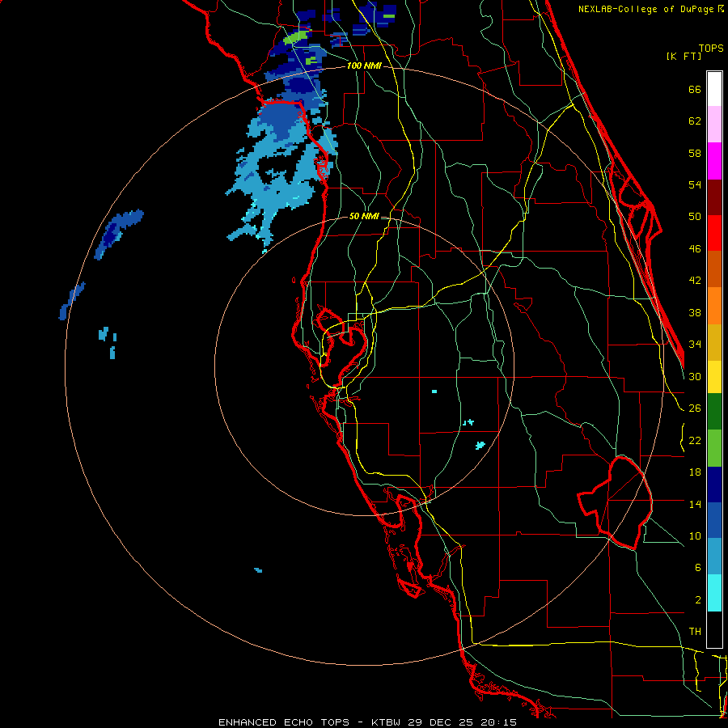Click the legend value 2
This screenshot has height=728, width=728.
697,600
